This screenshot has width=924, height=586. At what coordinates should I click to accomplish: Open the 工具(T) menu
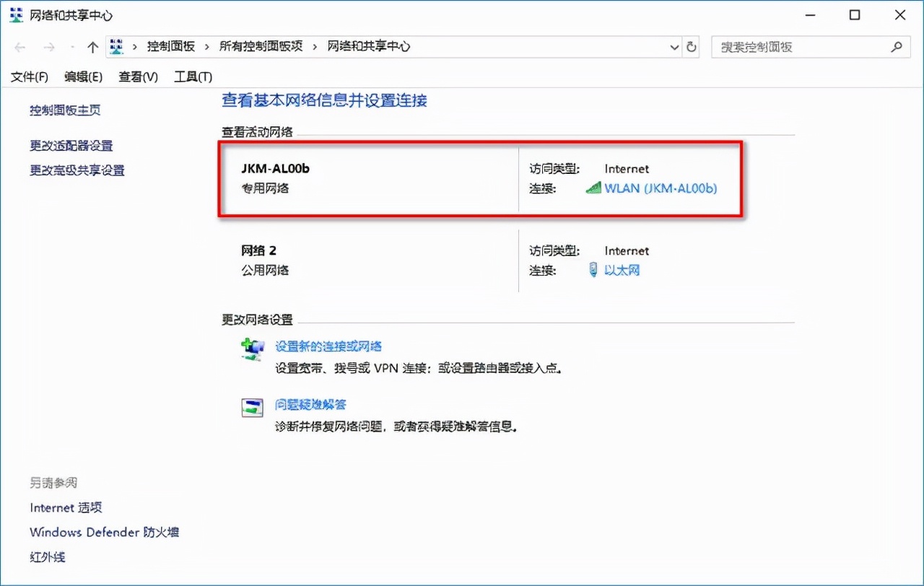point(191,76)
